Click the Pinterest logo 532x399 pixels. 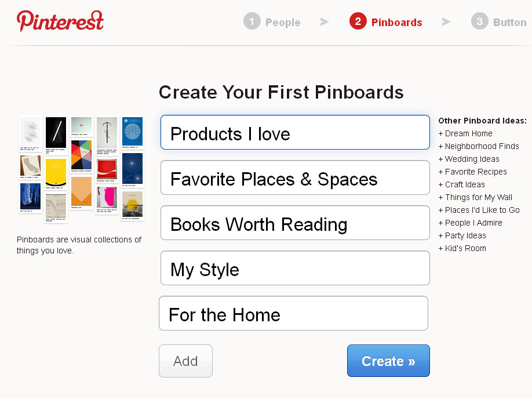60,21
